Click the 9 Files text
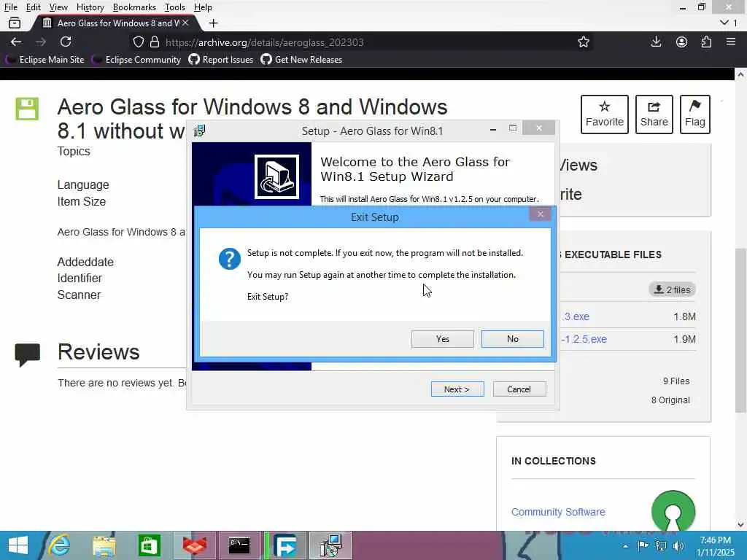The height and width of the screenshot is (560, 747). click(x=676, y=381)
